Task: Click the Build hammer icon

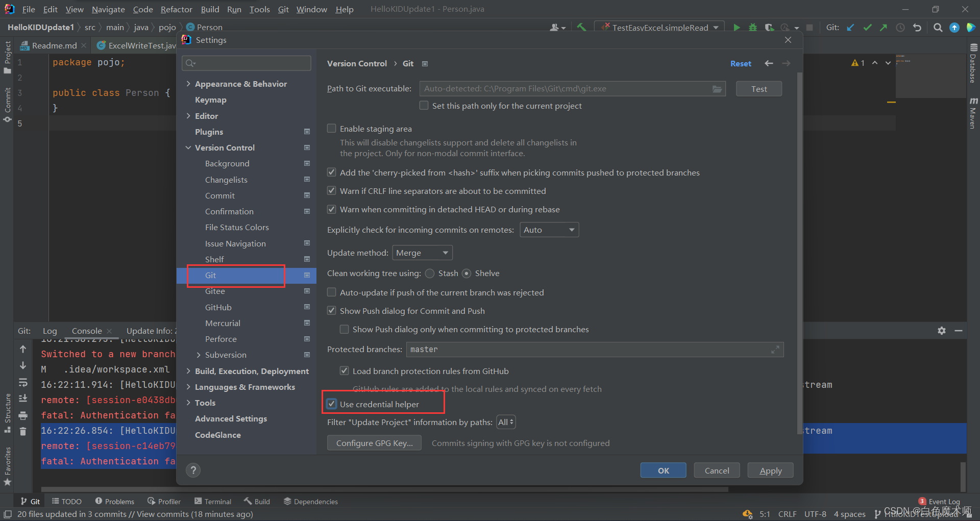Action: click(581, 28)
